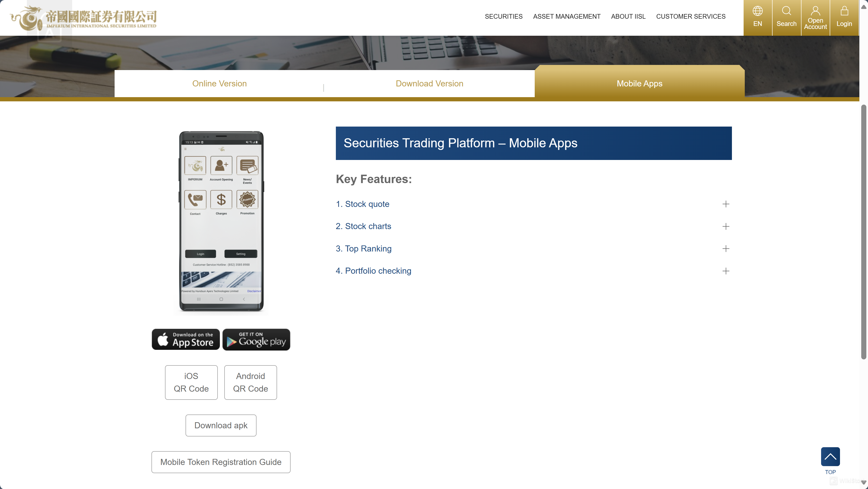The image size is (868, 489).
Task: Click the scroll to TOP icon
Action: click(830, 457)
